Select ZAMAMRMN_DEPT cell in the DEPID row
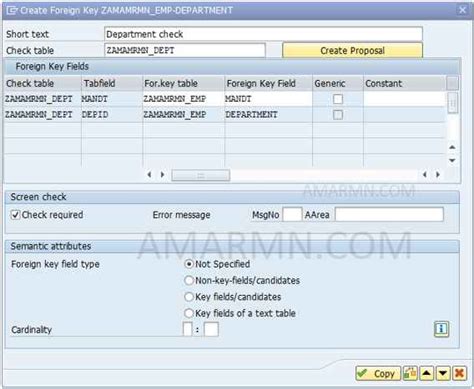The image size is (474, 389). point(42,115)
